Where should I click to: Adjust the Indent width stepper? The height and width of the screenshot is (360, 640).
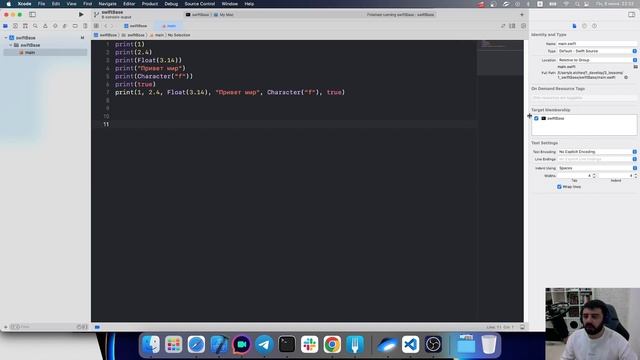pyautogui.click(x=636, y=176)
